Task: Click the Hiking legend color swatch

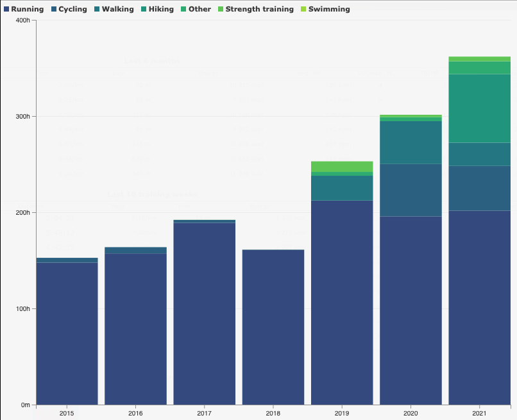Action: coord(144,10)
